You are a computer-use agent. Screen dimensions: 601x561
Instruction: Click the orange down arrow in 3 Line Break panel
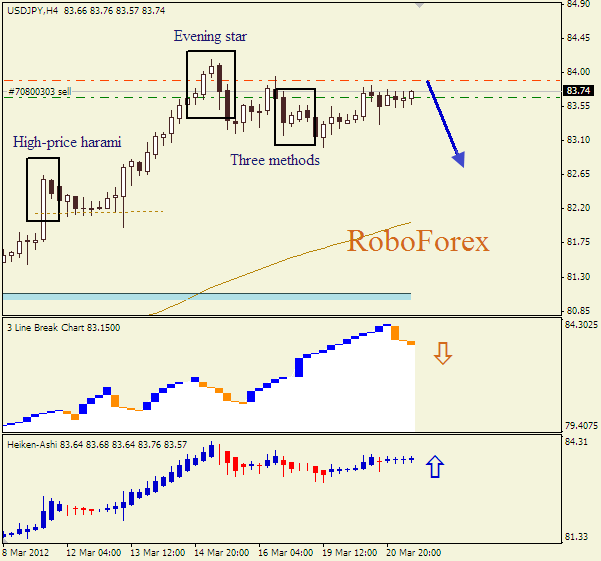(x=442, y=353)
